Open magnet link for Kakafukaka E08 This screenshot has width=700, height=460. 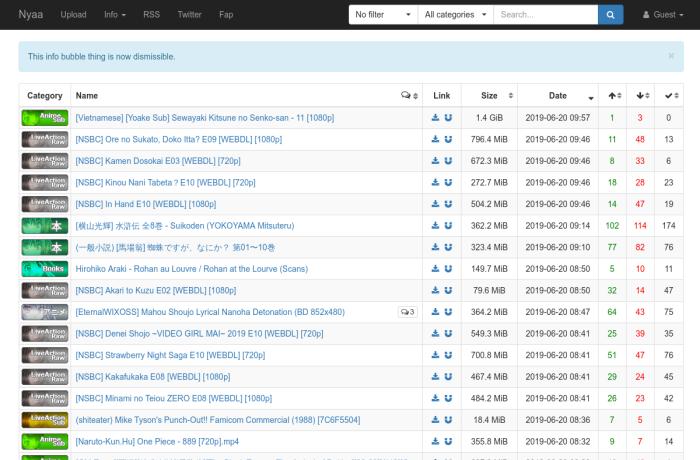pos(448,376)
